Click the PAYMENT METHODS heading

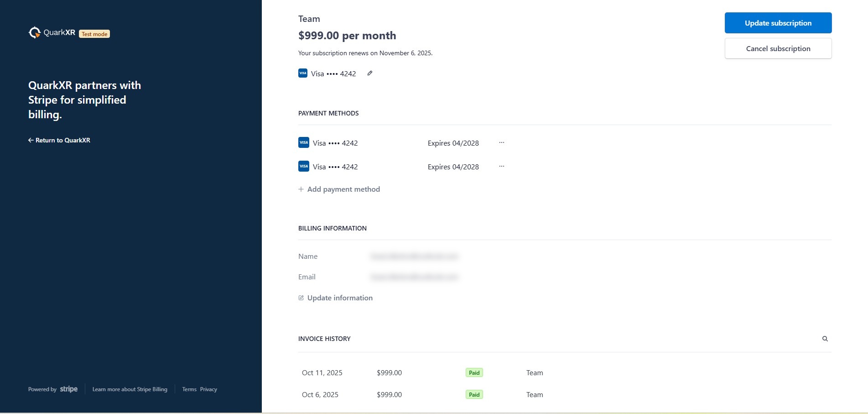(328, 113)
